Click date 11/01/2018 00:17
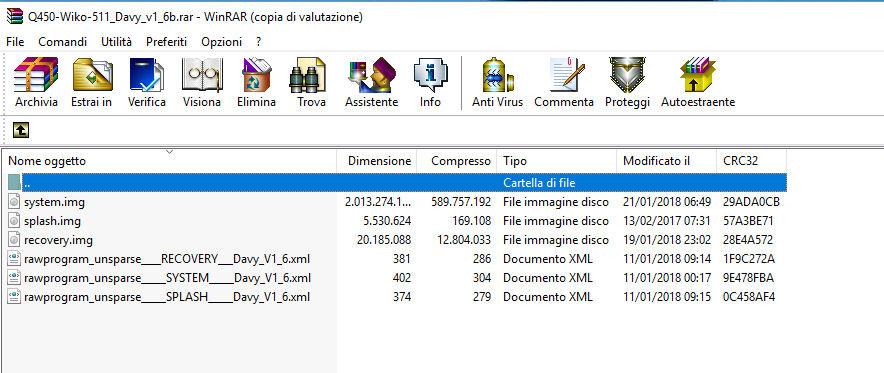This screenshot has width=884, height=373. click(x=667, y=278)
